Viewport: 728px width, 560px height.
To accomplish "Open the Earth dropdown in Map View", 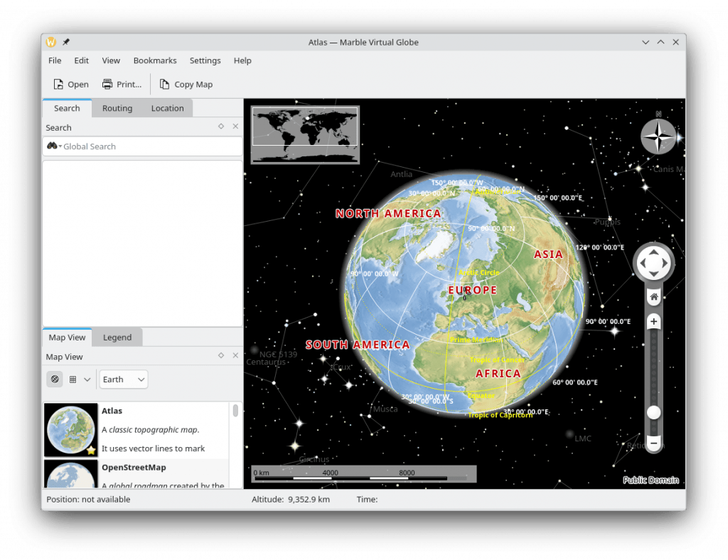I will point(123,379).
